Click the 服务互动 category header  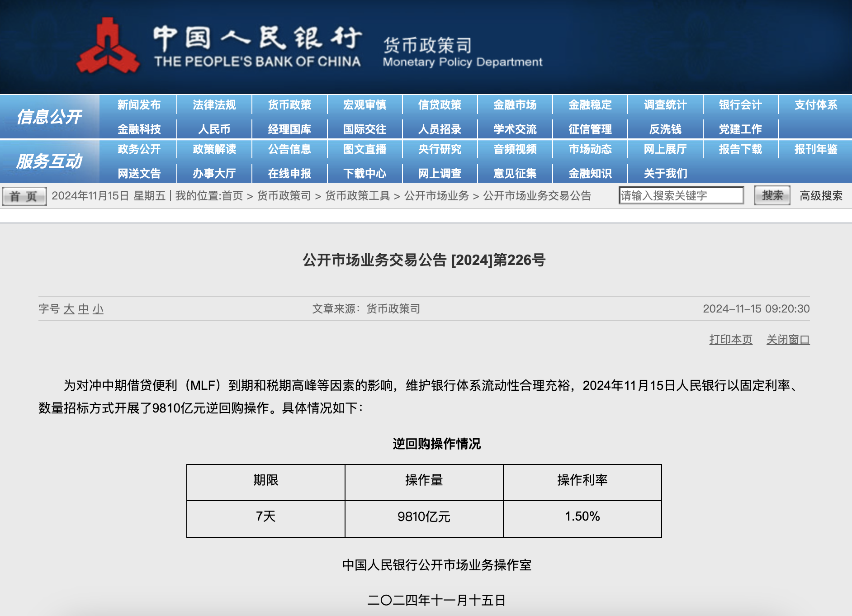(49, 161)
